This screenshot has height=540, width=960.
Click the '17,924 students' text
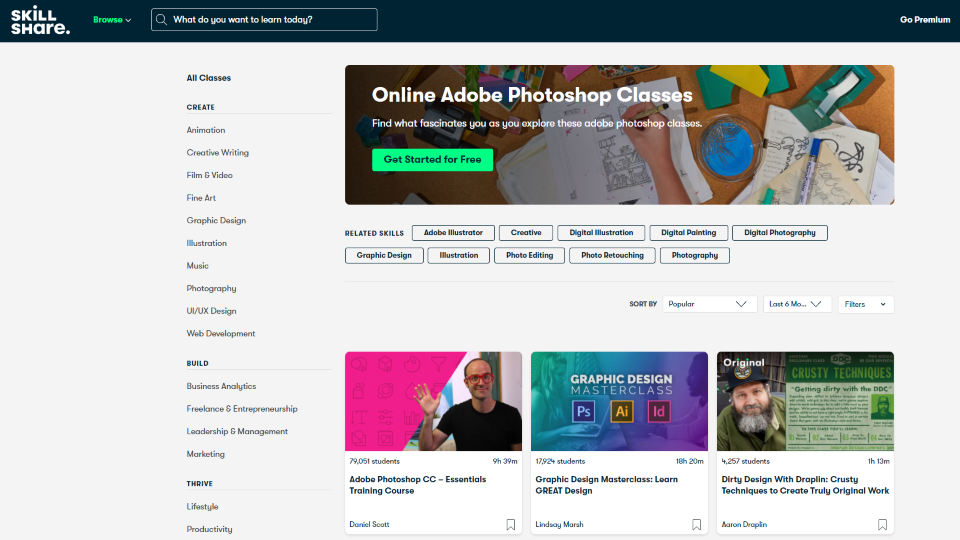pyautogui.click(x=560, y=462)
